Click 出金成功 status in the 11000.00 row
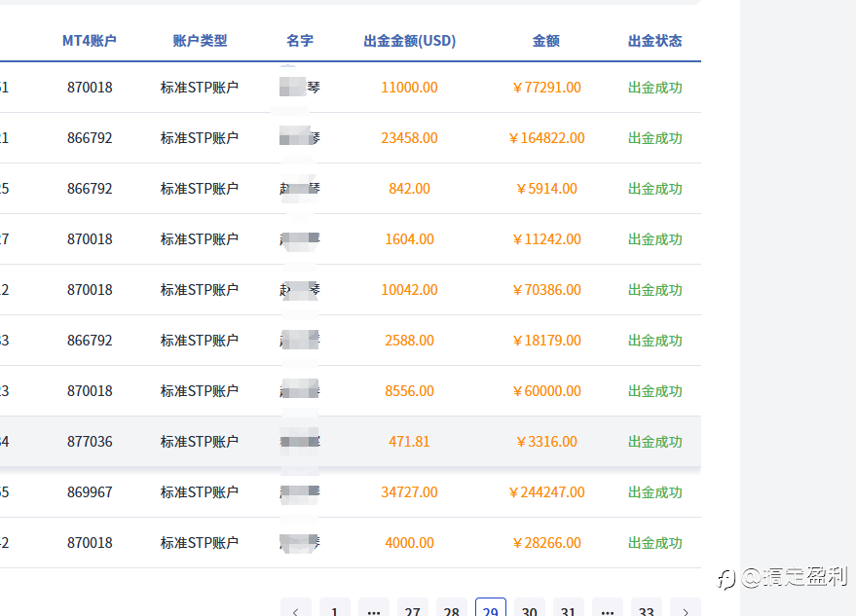Viewport: 856px width, 616px height. pos(655,88)
